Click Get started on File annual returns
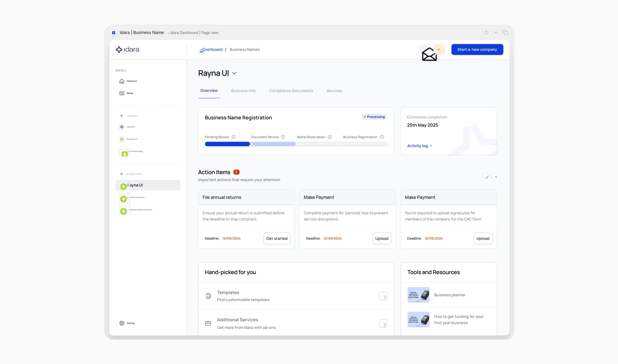This screenshot has width=618, height=364. tap(277, 238)
